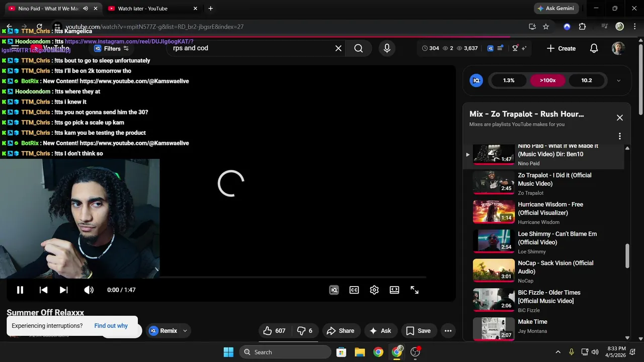
Task: Reload the page in Chrome
Action: (39, 27)
